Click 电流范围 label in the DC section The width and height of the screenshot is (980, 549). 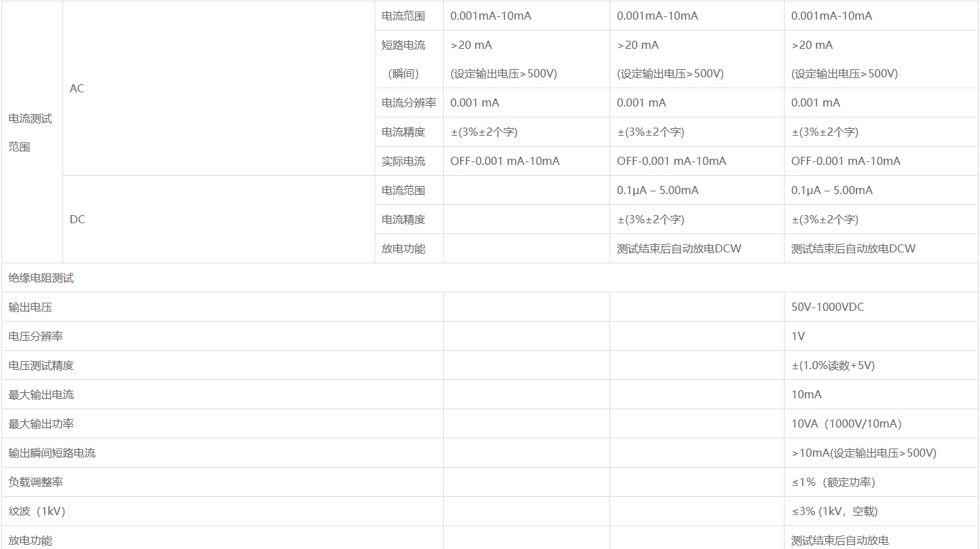coord(404,190)
